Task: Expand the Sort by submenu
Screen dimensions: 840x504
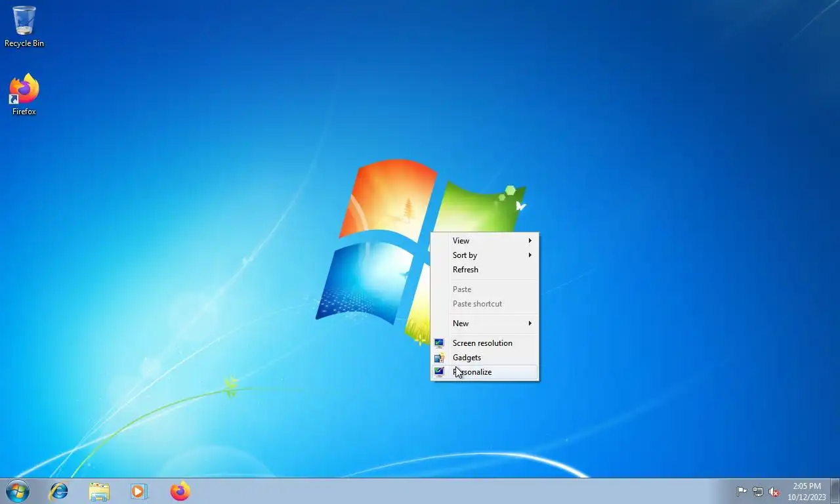Action: [x=484, y=255]
